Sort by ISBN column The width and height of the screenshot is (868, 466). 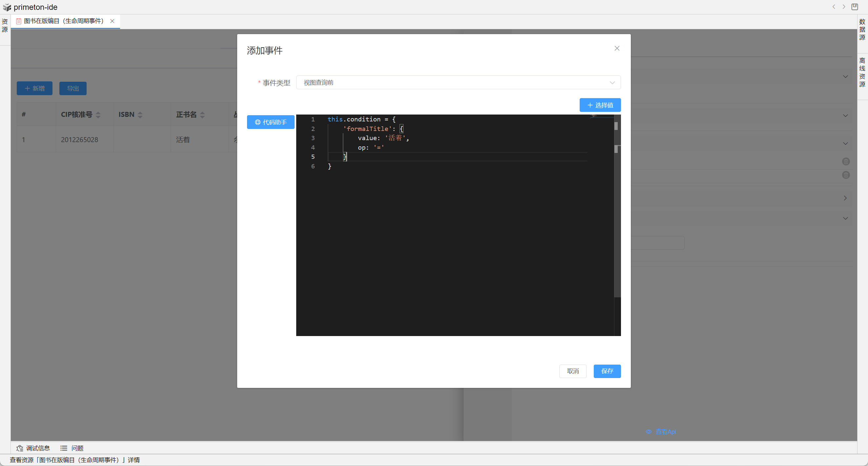(140, 115)
